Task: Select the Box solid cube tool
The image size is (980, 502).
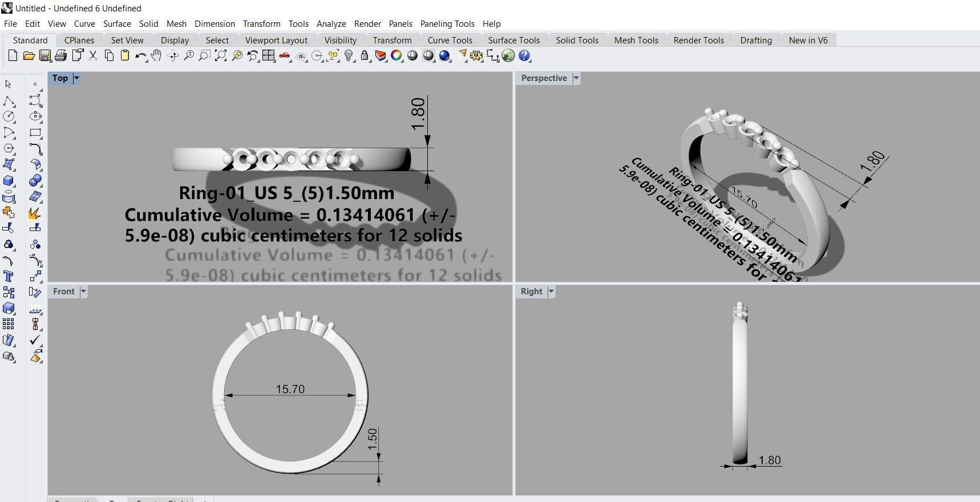Action: (x=9, y=180)
